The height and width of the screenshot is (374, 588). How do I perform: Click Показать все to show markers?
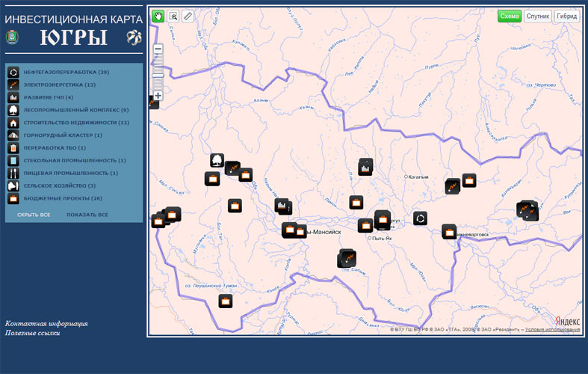point(87,215)
